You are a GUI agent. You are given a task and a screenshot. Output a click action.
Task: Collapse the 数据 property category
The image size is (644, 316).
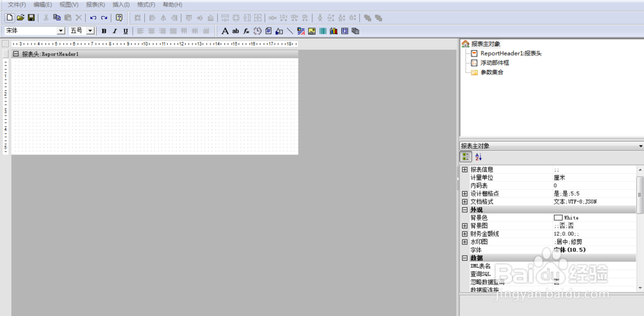tap(464, 258)
